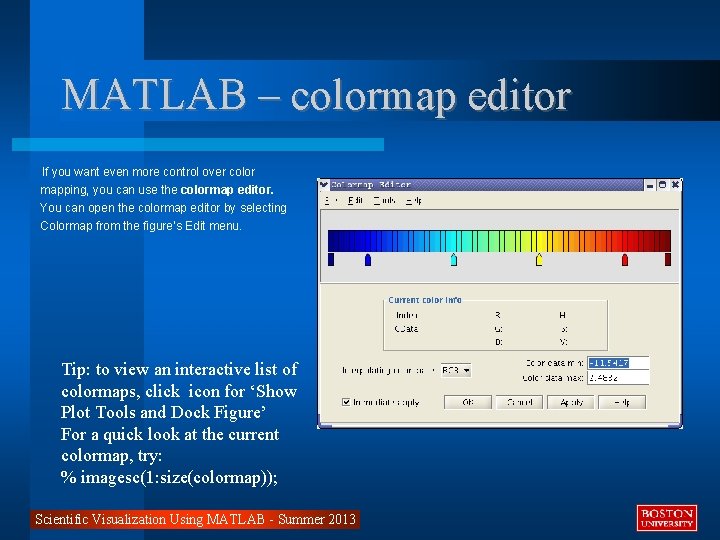
Task: Click the Cancel button
Action: pos(519,402)
